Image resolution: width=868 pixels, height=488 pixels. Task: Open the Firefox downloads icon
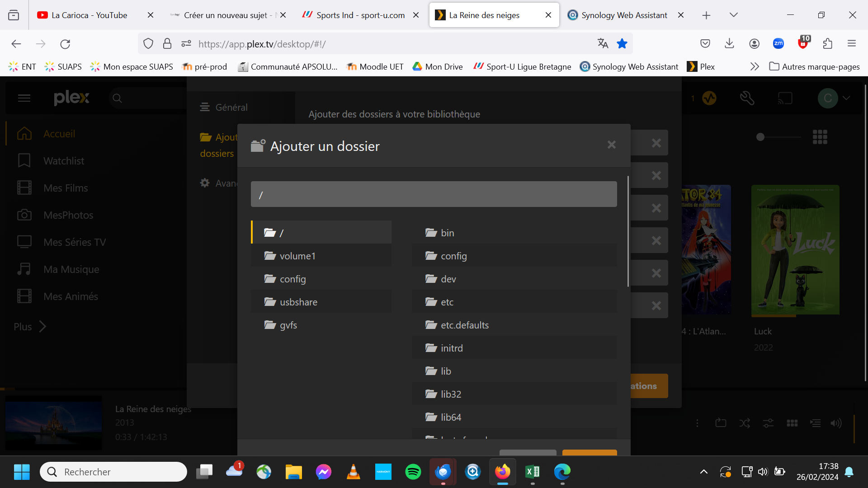[729, 43]
